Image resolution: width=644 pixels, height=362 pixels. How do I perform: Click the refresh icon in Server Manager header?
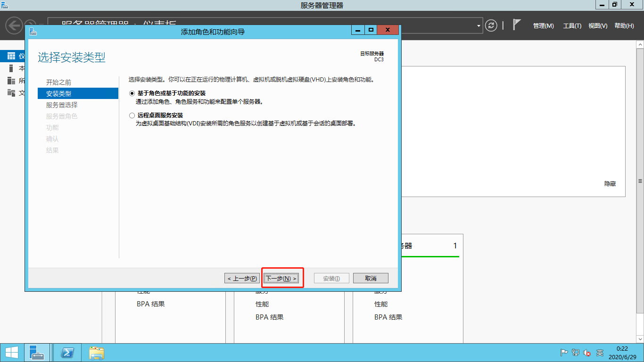pyautogui.click(x=491, y=25)
